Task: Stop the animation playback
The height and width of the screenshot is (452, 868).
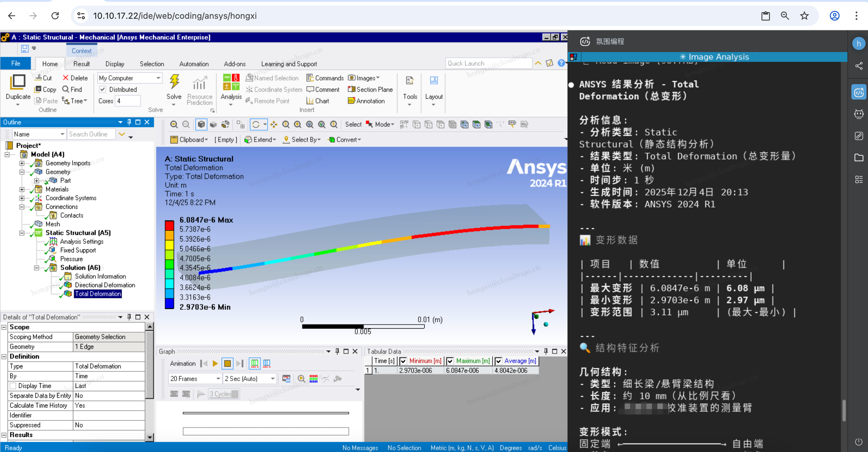Action: tap(228, 363)
